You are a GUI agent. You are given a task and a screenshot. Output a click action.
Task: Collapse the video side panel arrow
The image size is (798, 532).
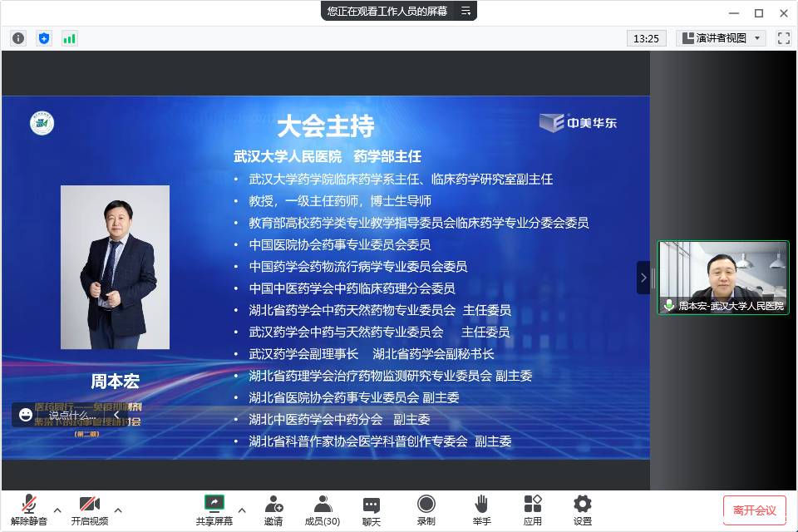click(643, 277)
